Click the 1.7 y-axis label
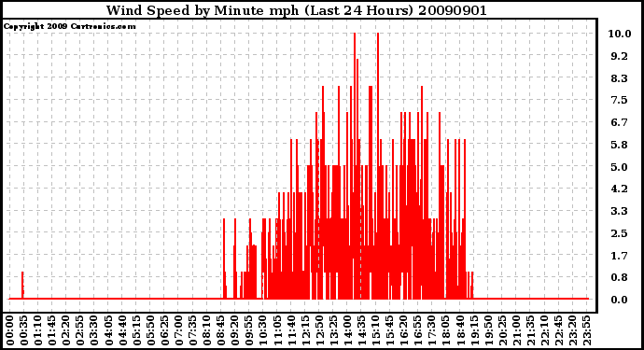644x350 pixels. 619,256
